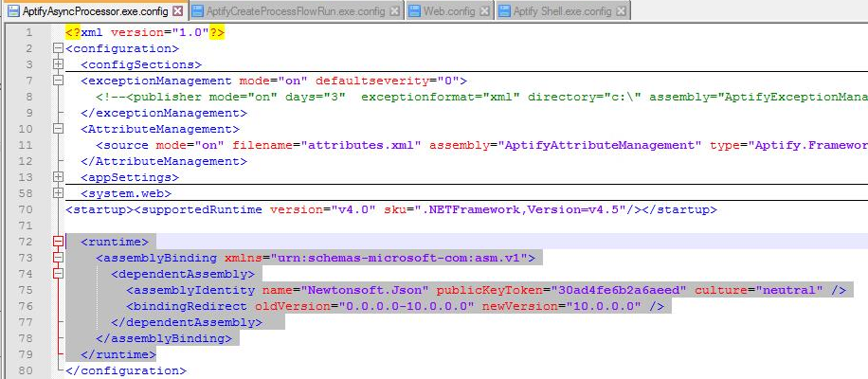The image size is (868, 379).
Task: Click the opening <dependentAssembly> tag
Action: [x=183, y=273]
